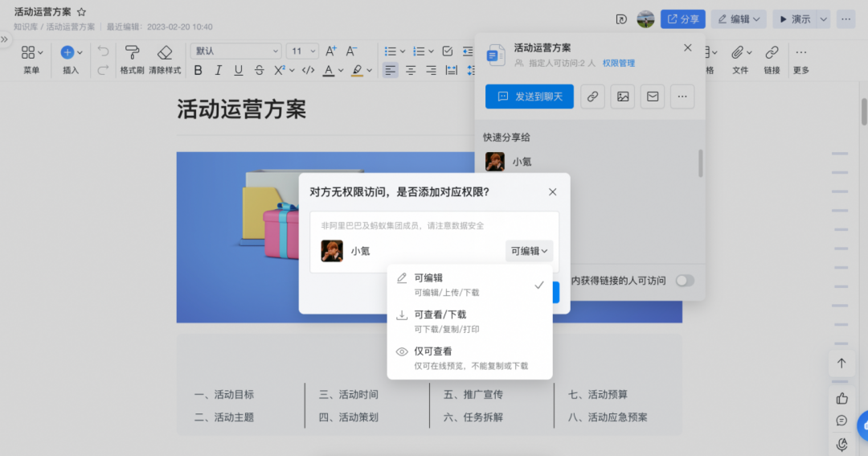The width and height of the screenshot is (868, 456).
Task: Open the 权限管理 link
Action: [x=619, y=63]
